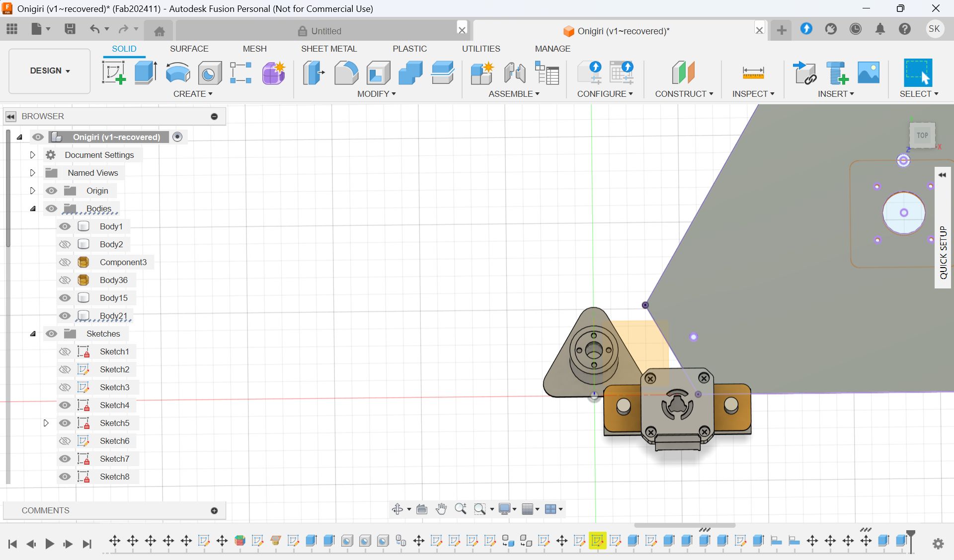Select the Extrude tool icon
Viewport: 954px width, 560px height.
(x=146, y=72)
